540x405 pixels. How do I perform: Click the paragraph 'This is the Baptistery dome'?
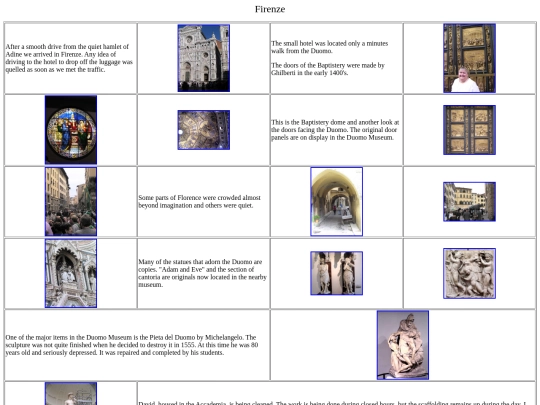point(335,130)
